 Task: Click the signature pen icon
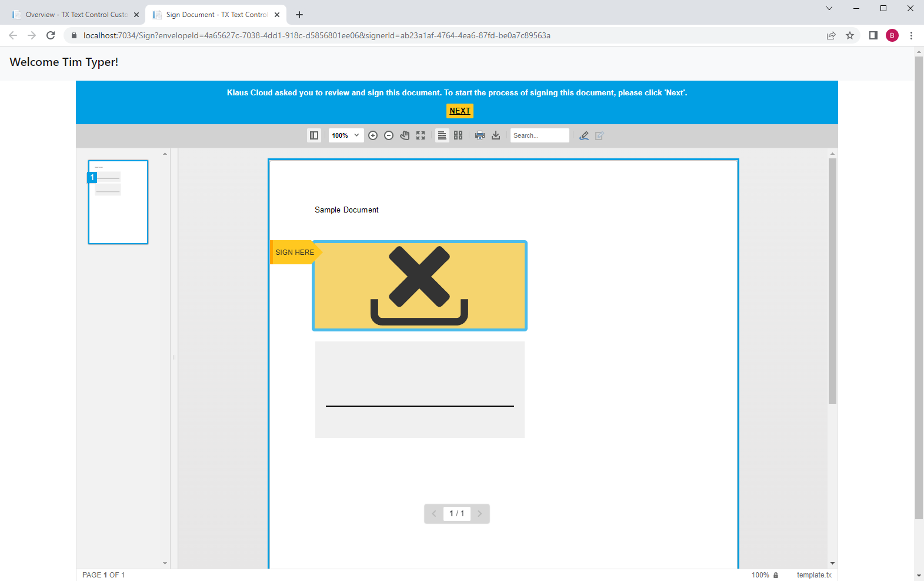pyautogui.click(x=584, y=135)
